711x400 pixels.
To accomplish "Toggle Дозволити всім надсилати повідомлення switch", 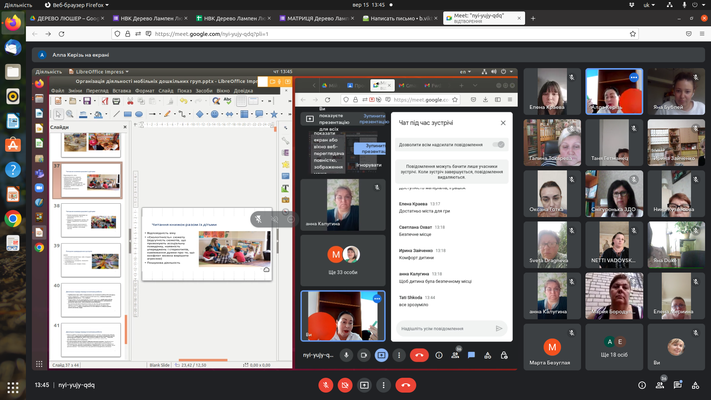I will (499, 145).
